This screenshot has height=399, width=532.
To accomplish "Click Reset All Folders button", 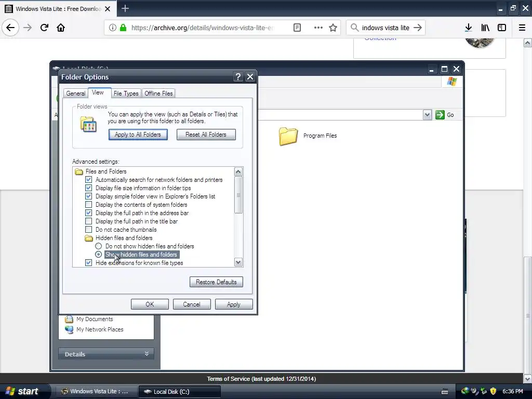I will pos(206,135).
